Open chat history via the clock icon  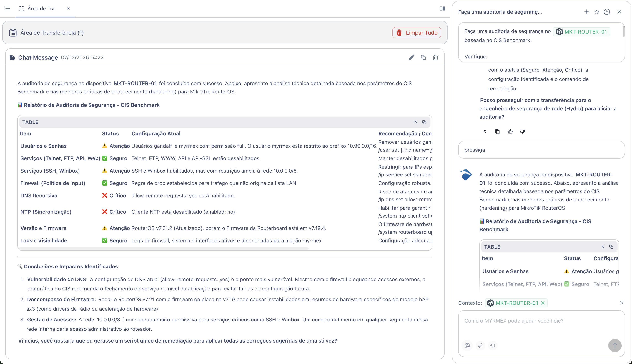607,12
